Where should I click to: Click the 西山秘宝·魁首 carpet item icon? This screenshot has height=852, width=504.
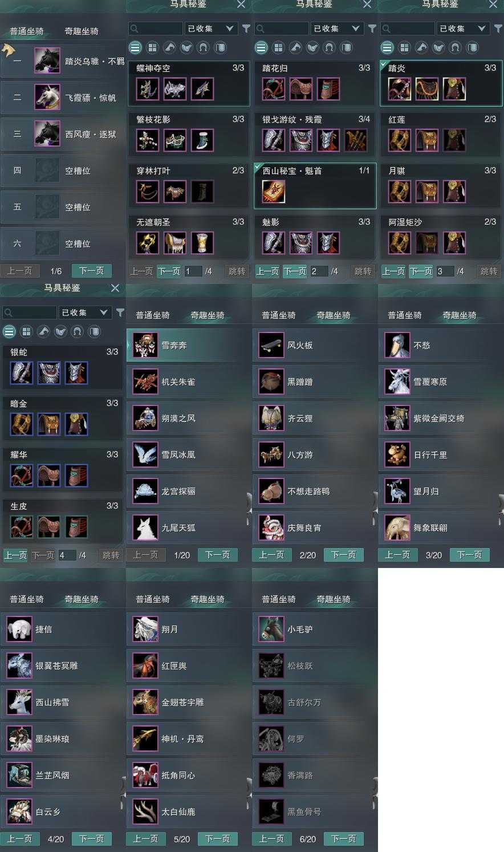coord(273,192)
